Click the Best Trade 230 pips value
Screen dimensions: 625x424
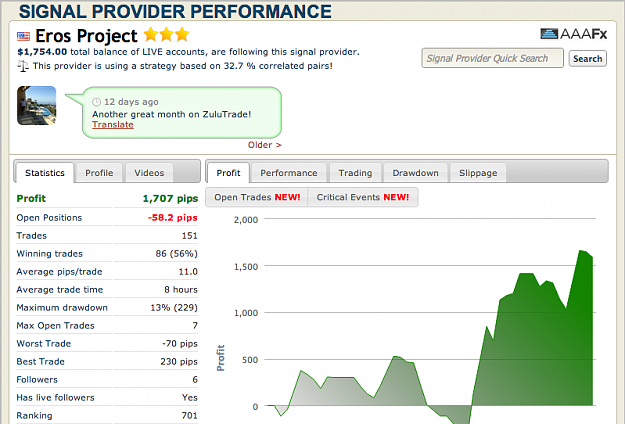[179, 361]
